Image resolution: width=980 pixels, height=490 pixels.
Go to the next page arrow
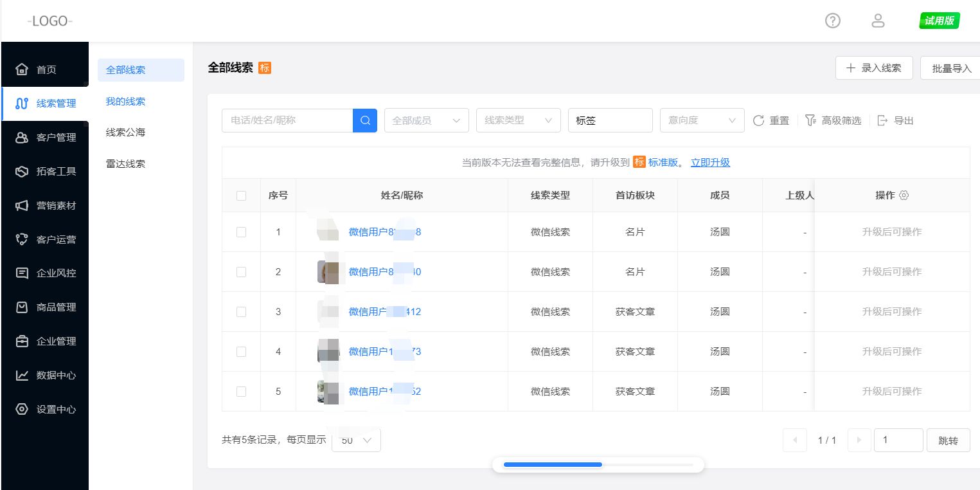coord(859,440)
